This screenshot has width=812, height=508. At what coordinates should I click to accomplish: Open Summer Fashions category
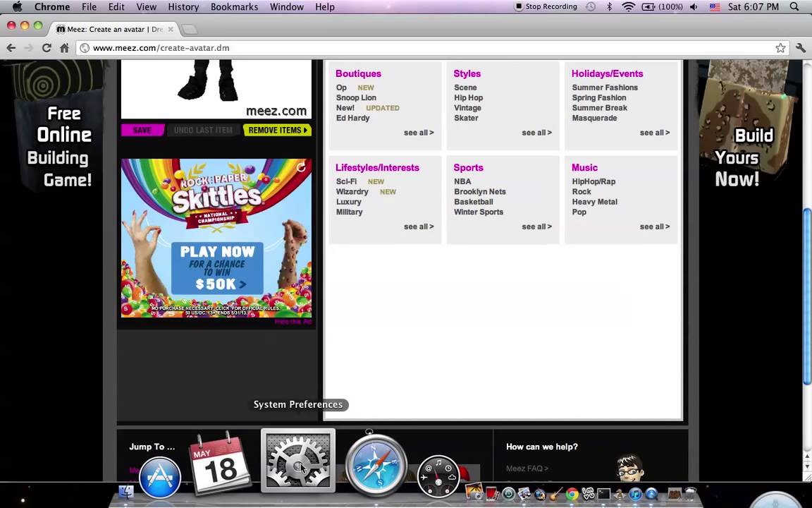(x=605, y=87)
